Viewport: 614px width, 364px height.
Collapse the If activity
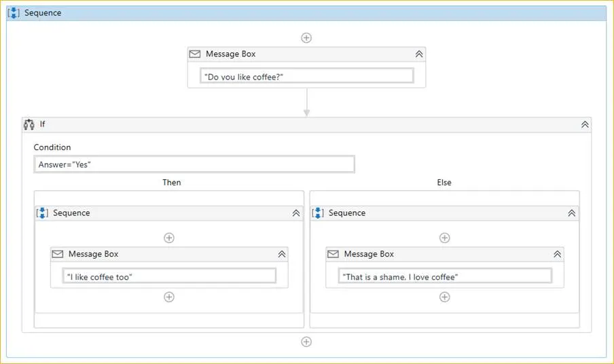click(x=585, y=124)
